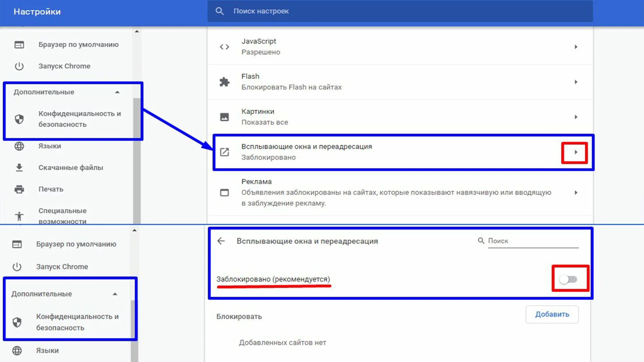The image size is (644, 362).
Task: Collapse the lower Дополнительные section arrow
Action: 115,294
